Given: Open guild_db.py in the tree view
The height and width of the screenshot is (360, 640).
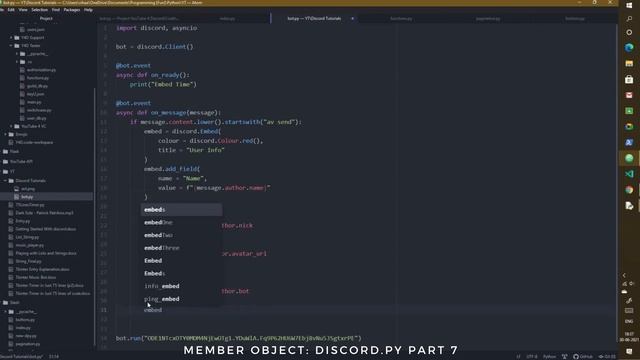Looking at the screenshot, I should click(37, 86).
